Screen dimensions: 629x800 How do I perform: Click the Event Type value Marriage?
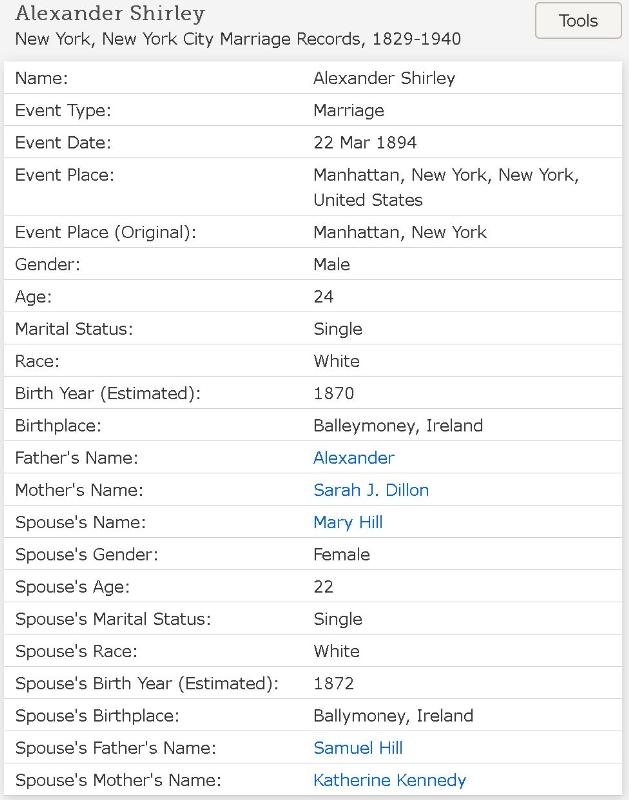click(349, 111)
